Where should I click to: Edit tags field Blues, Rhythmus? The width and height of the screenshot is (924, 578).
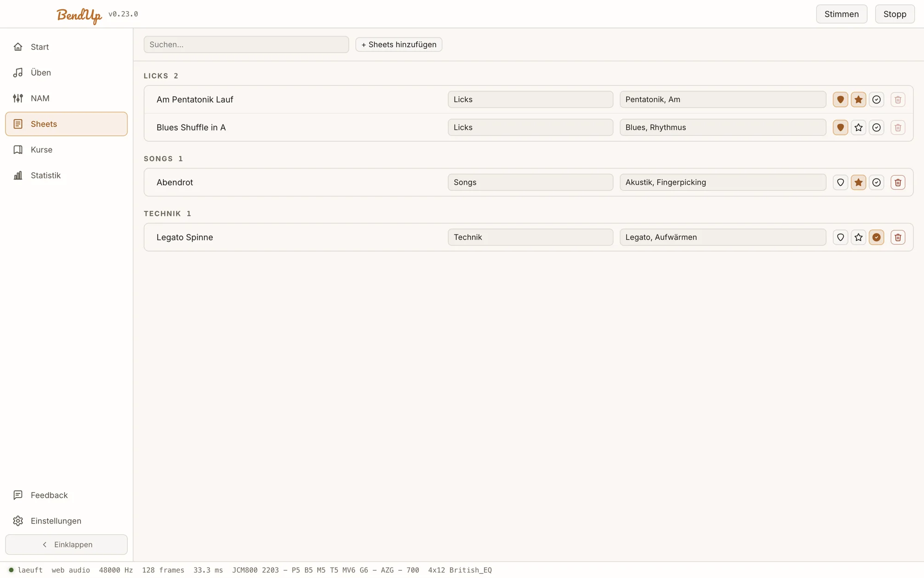[723, 127]
